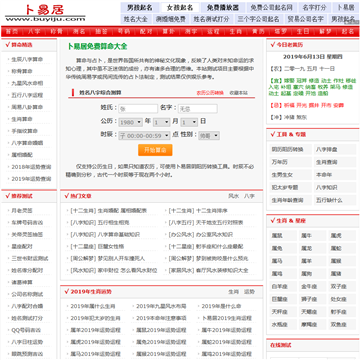The image size is (360, 360).
Task: Expand the 时辰 dropdown showing 子 00:00-00:59
Action: click(144, 136)
